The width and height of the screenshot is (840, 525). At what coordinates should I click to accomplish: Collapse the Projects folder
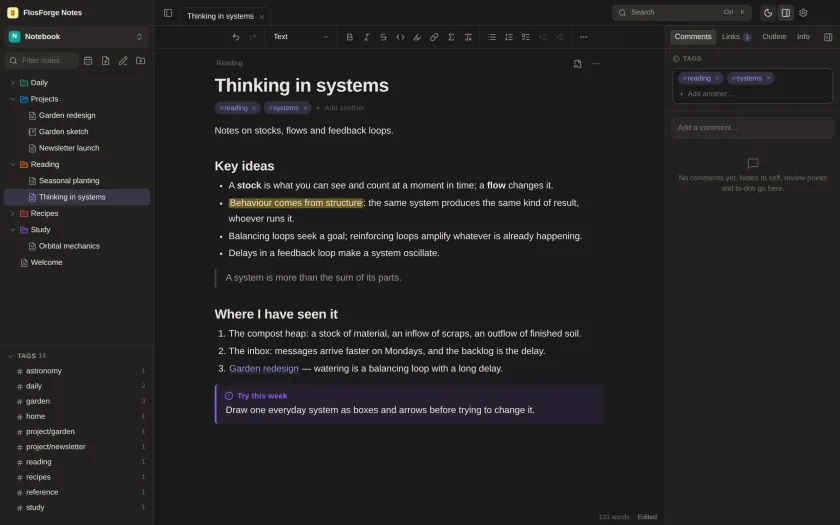[13, 99]
